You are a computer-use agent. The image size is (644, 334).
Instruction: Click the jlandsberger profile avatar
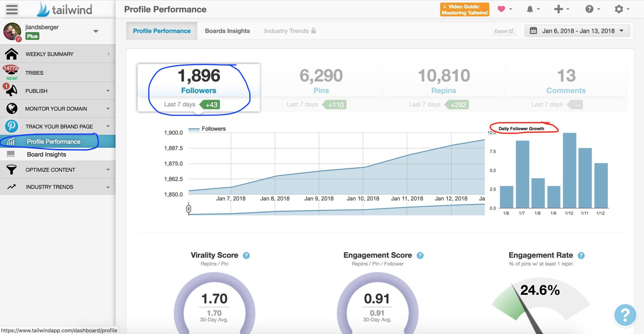pos(12,32)
